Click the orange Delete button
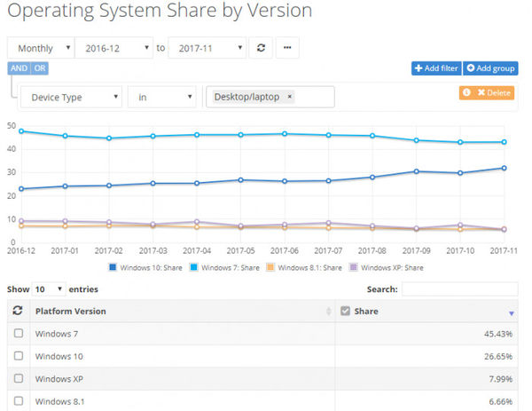 [494, 92]
